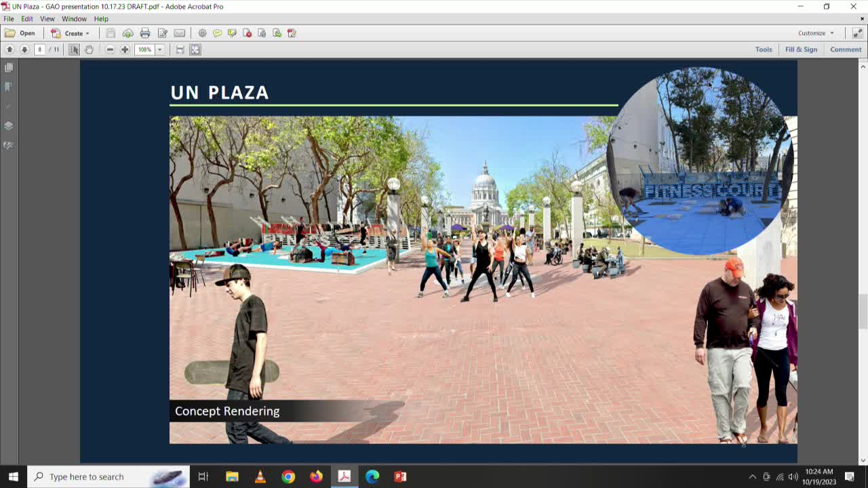This screenshot has height=488, width=868.
Task: Open the email attachment icon
Action: (179, 33)
